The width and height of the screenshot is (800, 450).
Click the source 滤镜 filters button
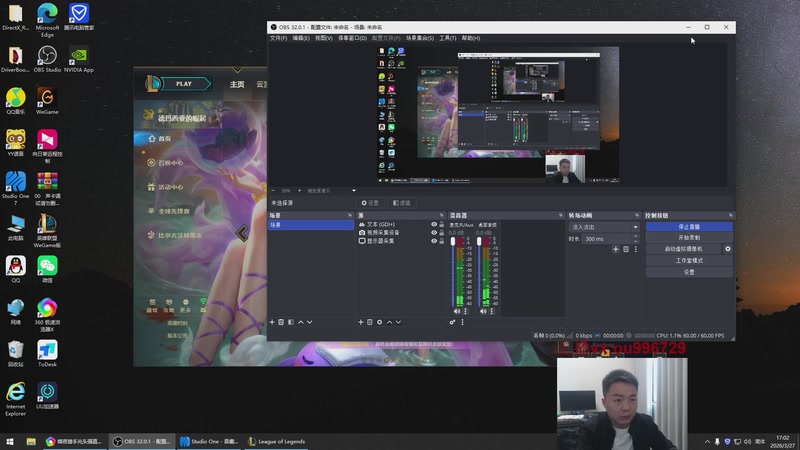(x=402, y=203)
